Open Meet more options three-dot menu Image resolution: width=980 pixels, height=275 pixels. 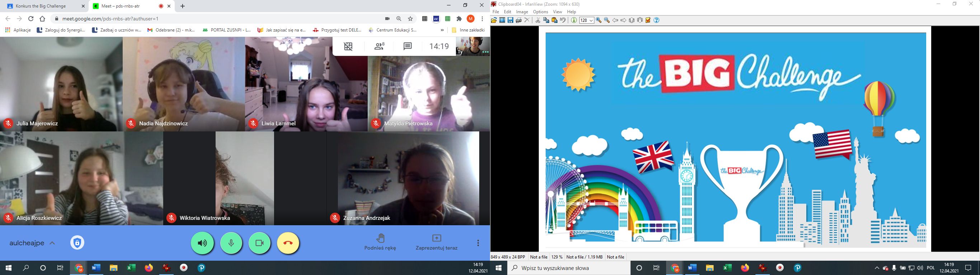[478, 243]
